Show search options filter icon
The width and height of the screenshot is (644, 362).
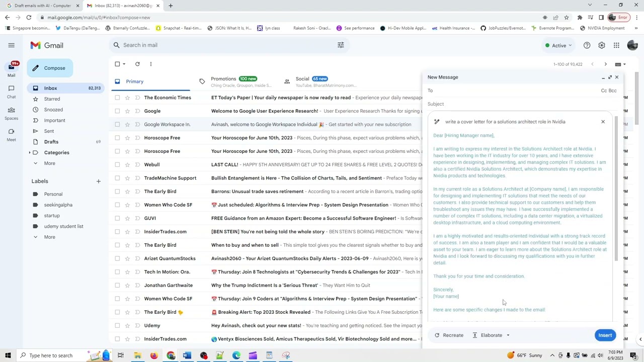[x=341, y=45]
